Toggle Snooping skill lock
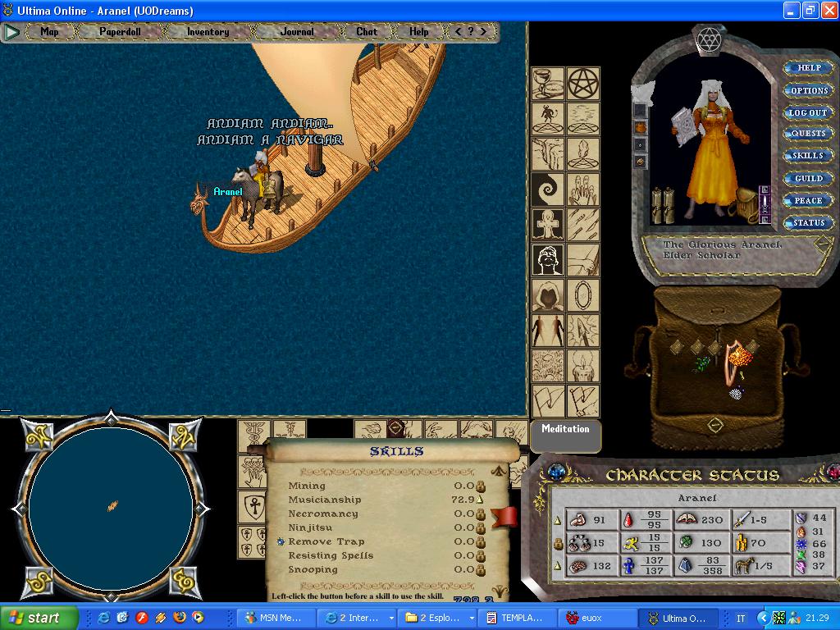Image resolution: width=840 pixels, height=630 pixels. (x=480, y=569)
